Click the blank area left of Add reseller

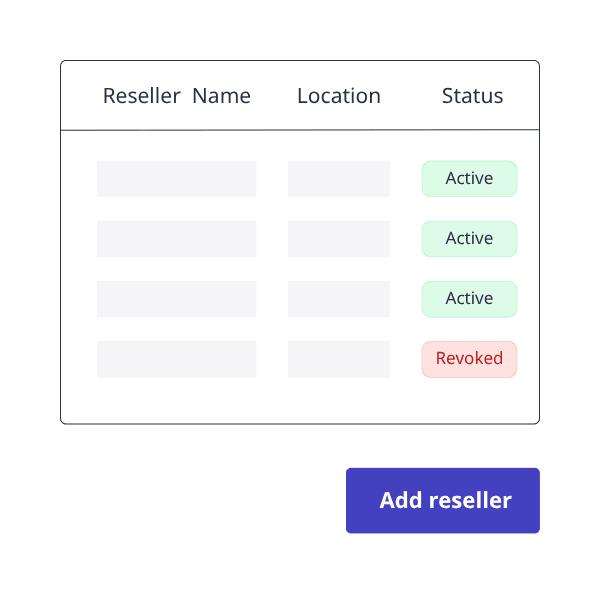pyautogui.click(x=200, y=501)
